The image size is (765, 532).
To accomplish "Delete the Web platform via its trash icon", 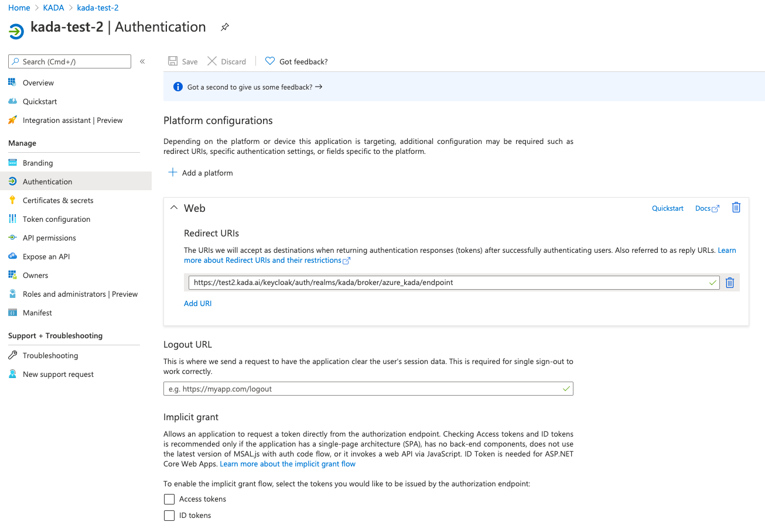I will click(x=736, y=207).
